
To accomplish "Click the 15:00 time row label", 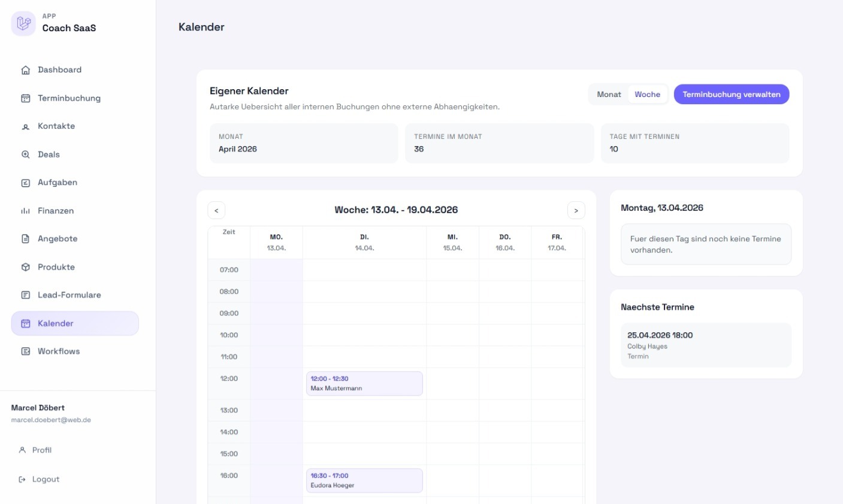I will click(x=229, y=454).
